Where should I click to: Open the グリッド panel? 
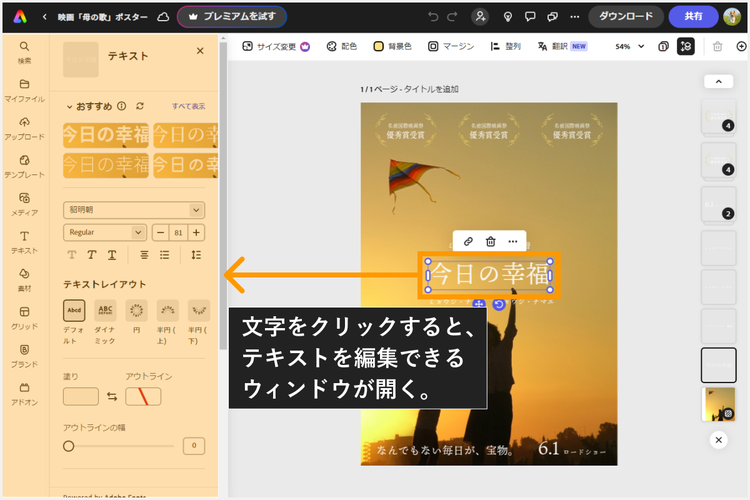pos(24,318)
